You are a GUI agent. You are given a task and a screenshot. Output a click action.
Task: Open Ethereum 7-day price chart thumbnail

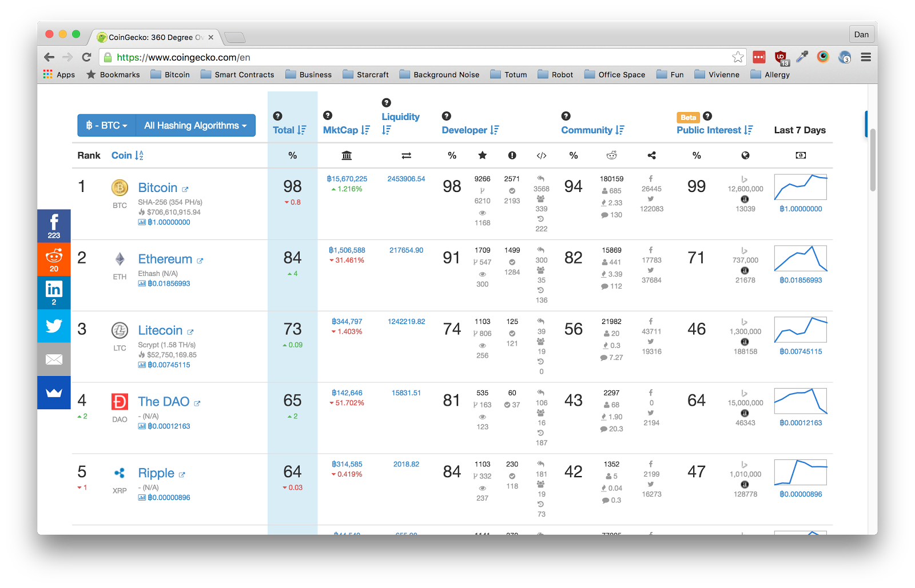pos(801,258)
